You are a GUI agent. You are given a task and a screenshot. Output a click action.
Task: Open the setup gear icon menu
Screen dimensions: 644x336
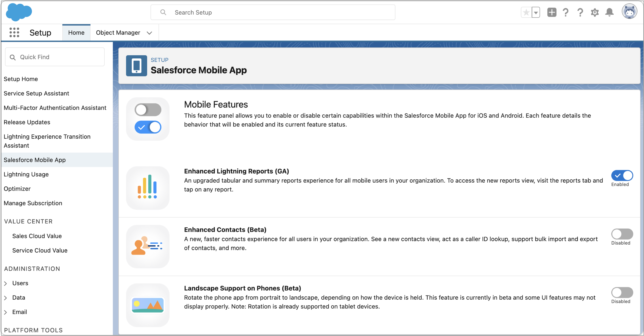tap(595, 12)
